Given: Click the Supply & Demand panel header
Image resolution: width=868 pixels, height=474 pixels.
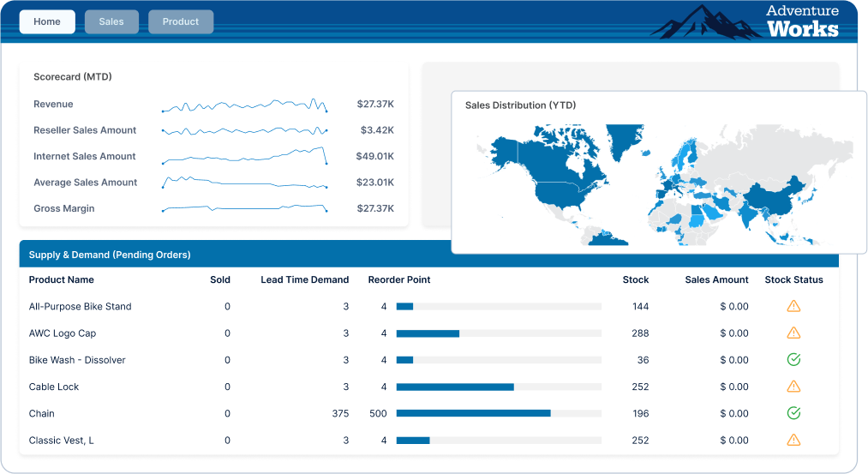Looking at the screenshot, I should coord(110,255).
